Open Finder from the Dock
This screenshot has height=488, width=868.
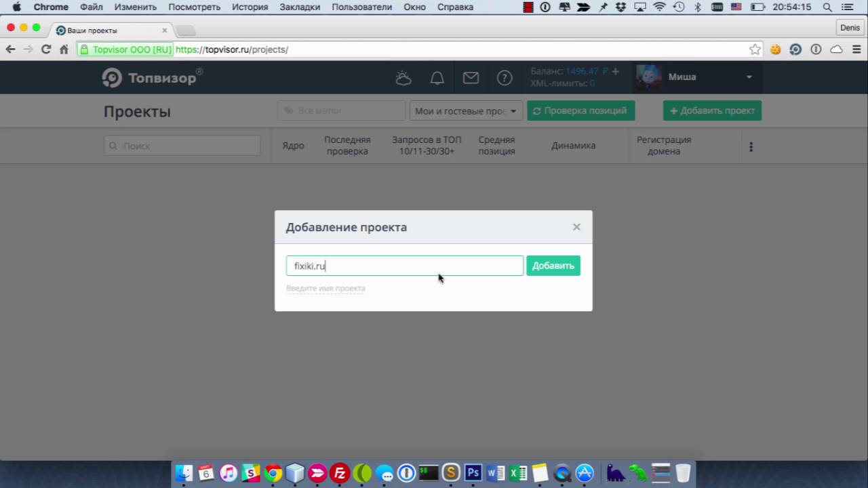coord(184,473)
